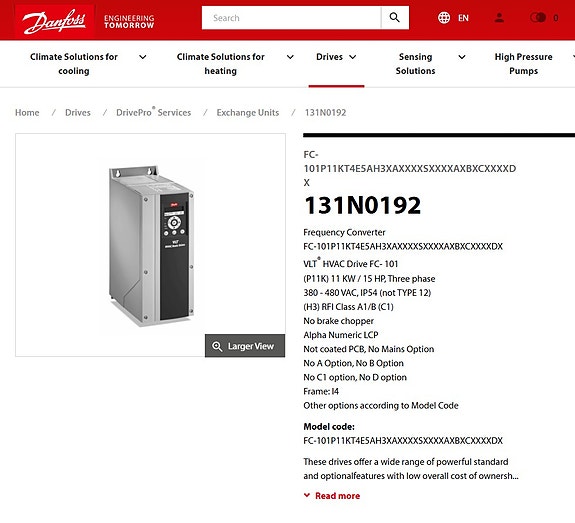Click 131N0192 breadcrumb item
Image resolution: width=575 pixels, height=523 pixels.
(x=326, y=113)
